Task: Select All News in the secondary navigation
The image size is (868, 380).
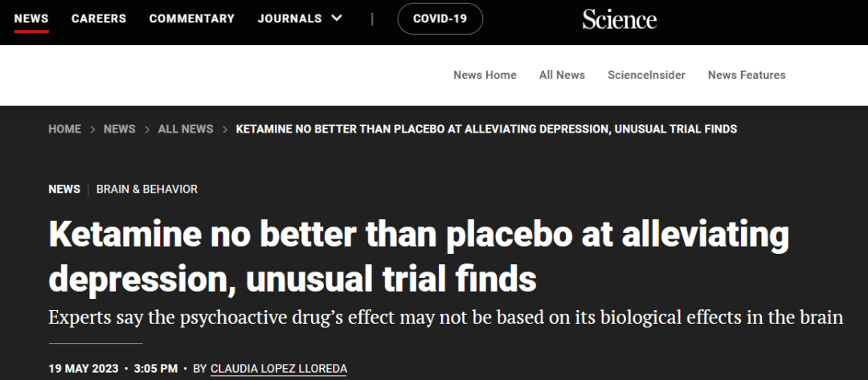Action: pyautogui.click(x=562, y=75)
